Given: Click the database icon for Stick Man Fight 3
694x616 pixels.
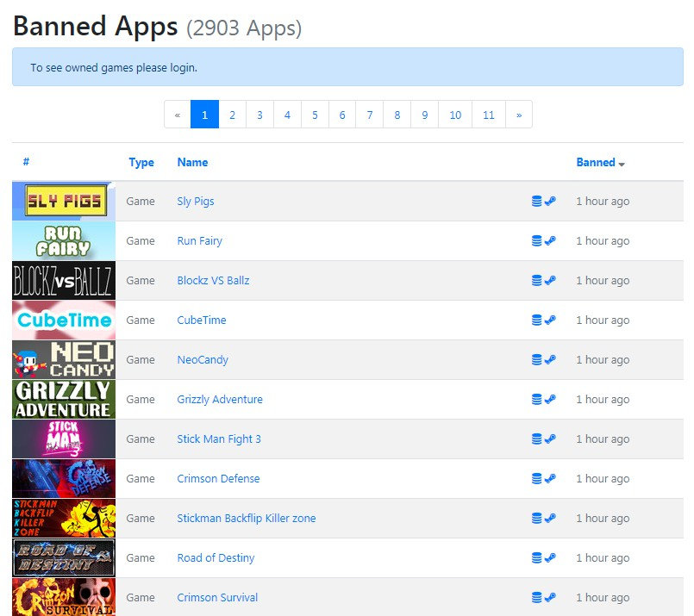Looking at the screenshot, I should (x=536, y=439).
